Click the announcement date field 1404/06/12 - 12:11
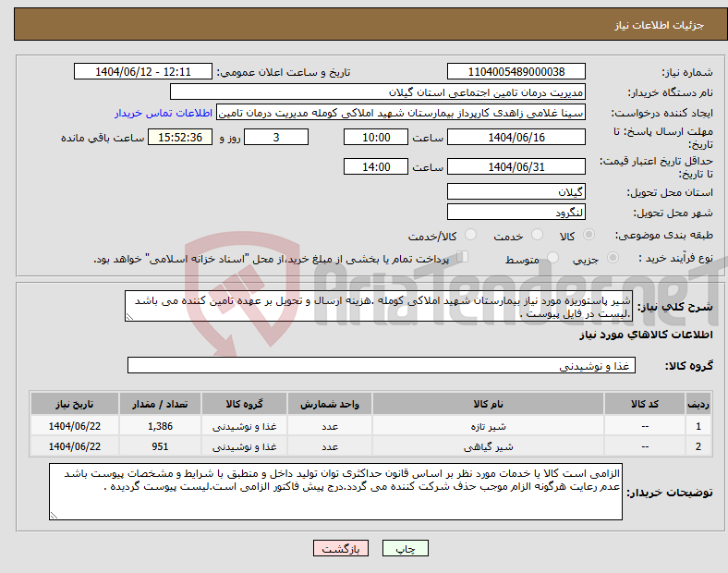 (143, 71)
